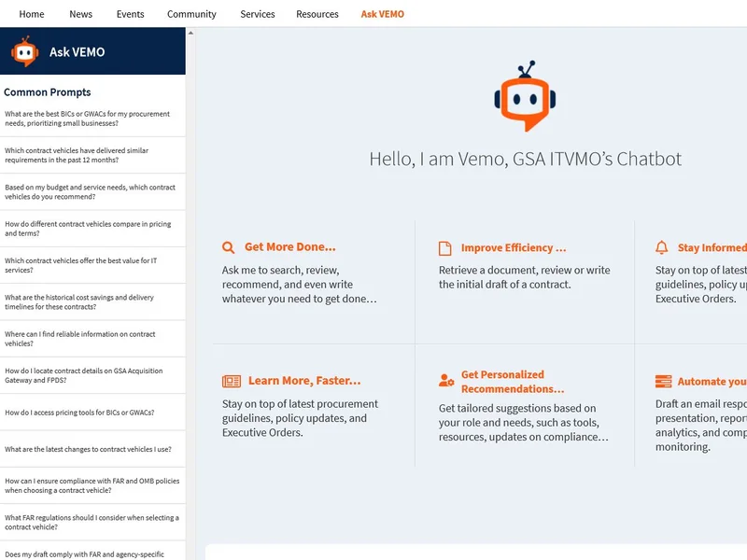Click the user-gear icon beside Get Personalized Recommendations
747x560 pixels.
click(446, 381)
